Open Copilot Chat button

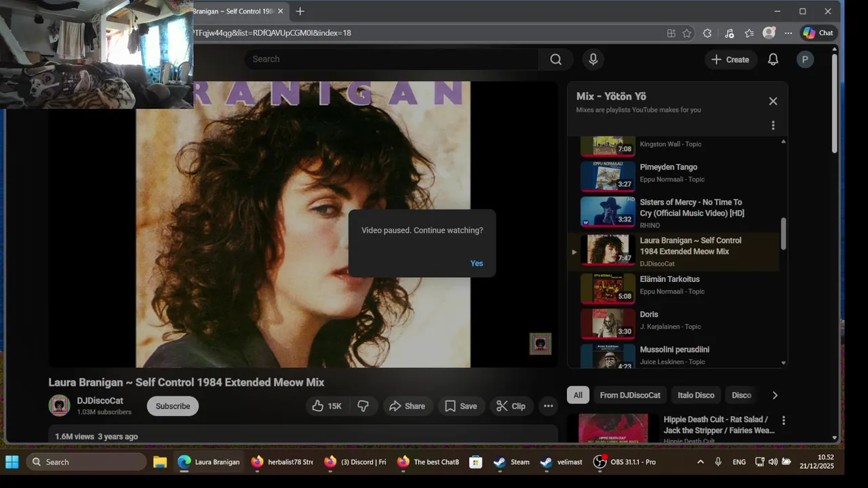(x=818, y=33)
